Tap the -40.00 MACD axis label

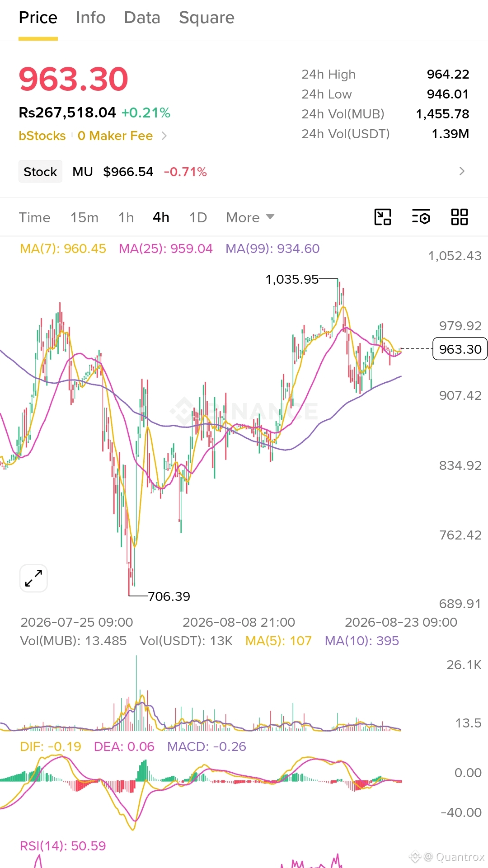(461, 812)
